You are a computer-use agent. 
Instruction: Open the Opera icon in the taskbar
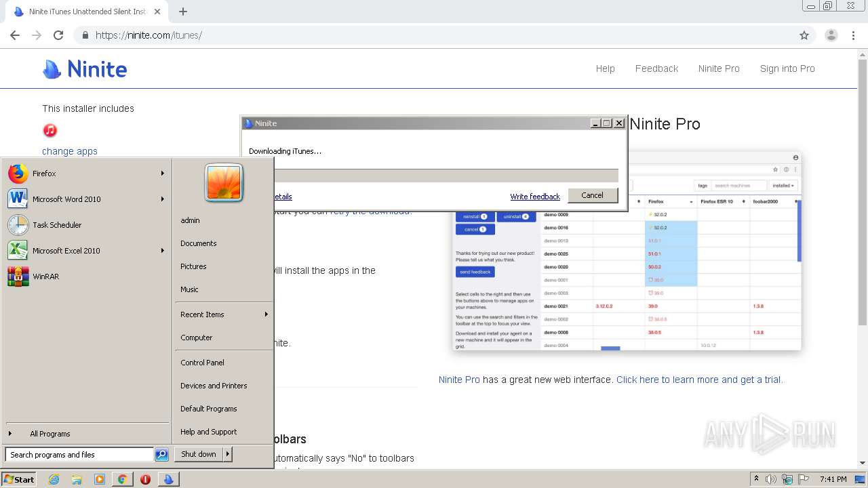coord(145,479)
